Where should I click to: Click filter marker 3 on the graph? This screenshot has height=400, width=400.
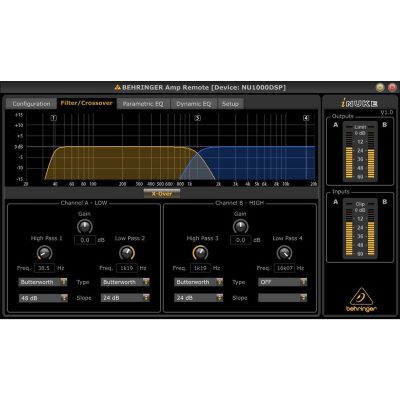tap(198, 118)
